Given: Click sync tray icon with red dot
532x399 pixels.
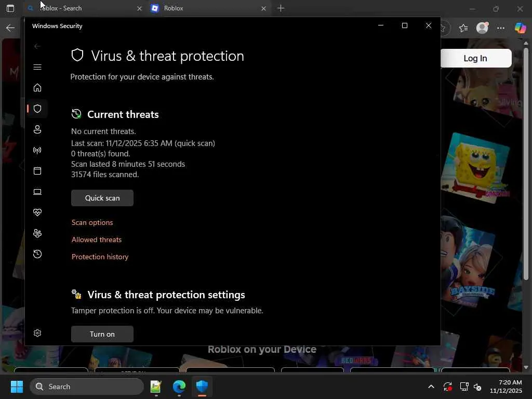Looking at the screenshot, I should point(447,387).
